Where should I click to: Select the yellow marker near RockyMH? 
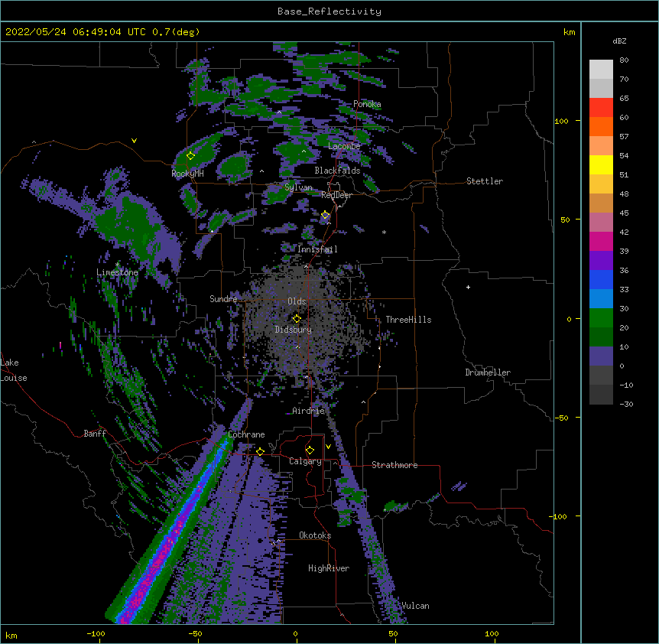tap(190, 155)
